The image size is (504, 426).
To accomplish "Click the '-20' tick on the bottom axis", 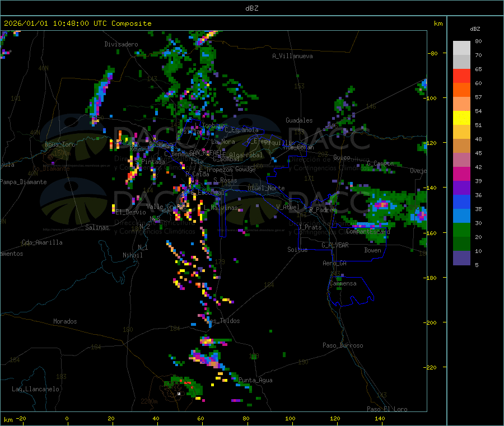I will pos(21,418).
